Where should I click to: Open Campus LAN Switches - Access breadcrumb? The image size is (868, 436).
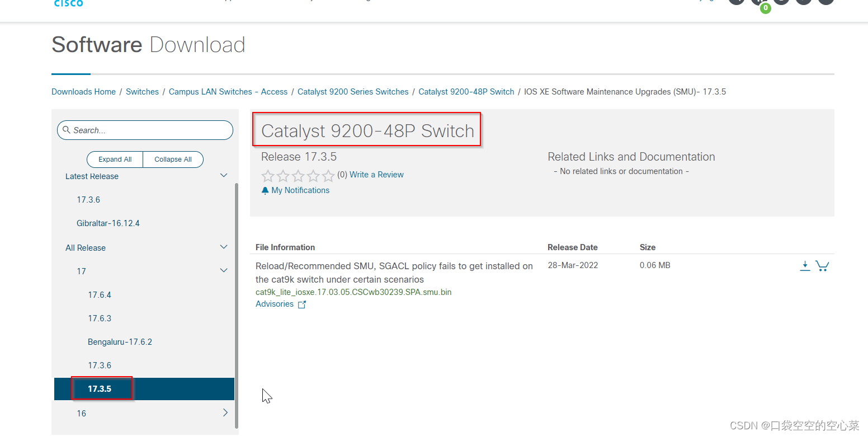point(228,92)
